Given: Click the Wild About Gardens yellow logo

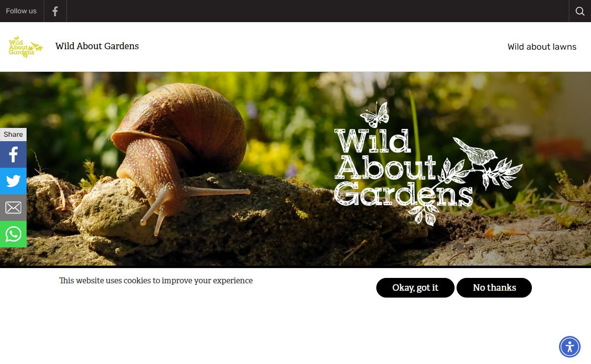Looking at the screenshot, I should (x=26, y=47).
